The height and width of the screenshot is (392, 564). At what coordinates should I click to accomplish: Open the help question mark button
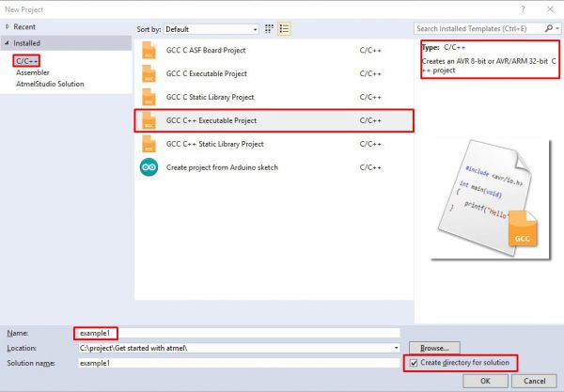523,9
